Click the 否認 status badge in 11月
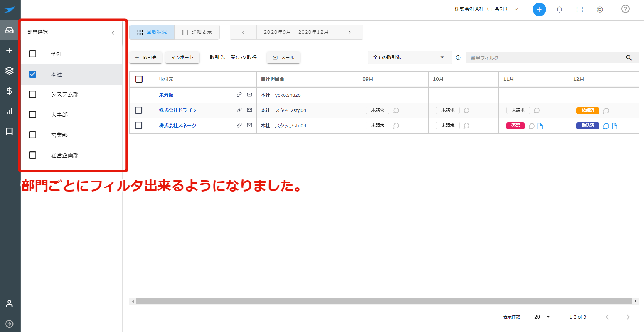Viewport: 644px width, 332px height. pyautogui.click(x=515, y=126)
